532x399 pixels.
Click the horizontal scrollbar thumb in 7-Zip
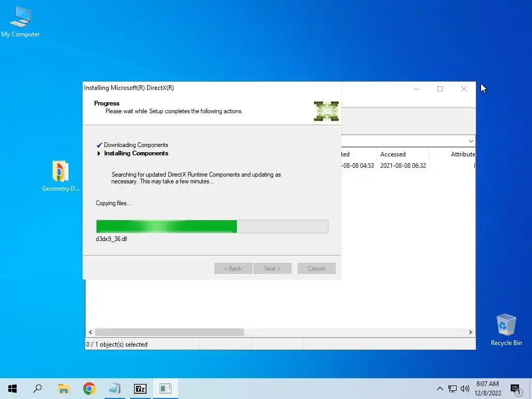169,332
